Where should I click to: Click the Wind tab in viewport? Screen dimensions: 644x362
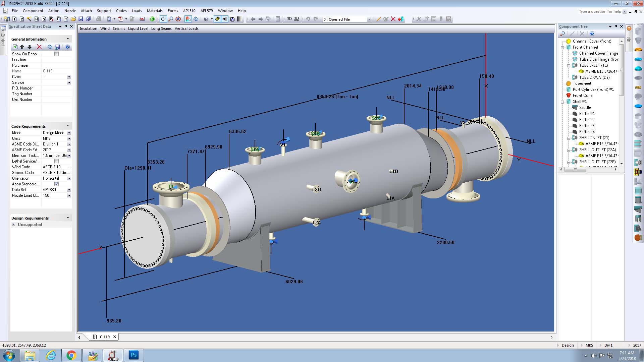pos(104,28)
